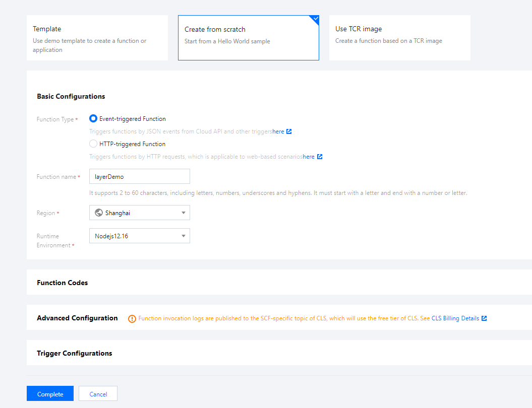The image size is (532, 408).
Task: Expand the Function Codes section
Action: (x=63, y=283)
